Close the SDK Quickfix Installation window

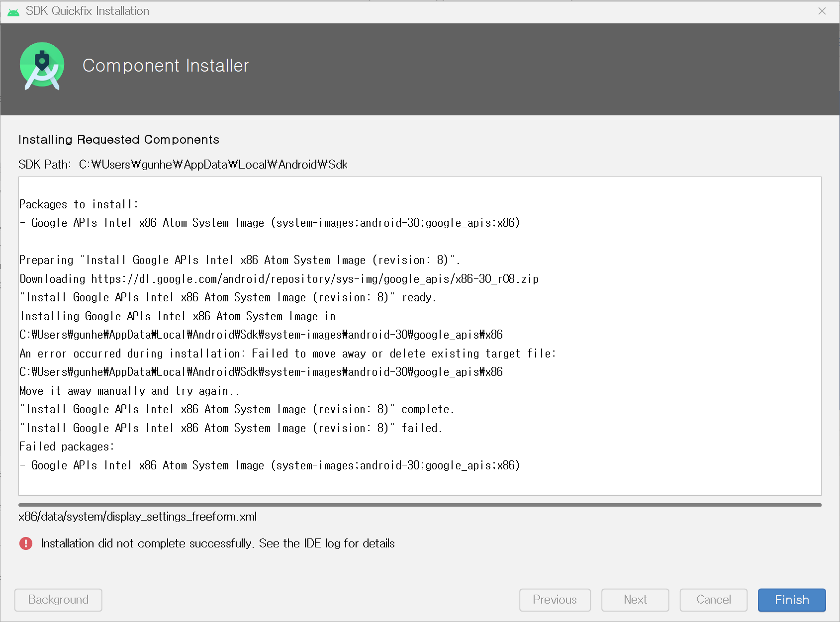tap(822, 11)
